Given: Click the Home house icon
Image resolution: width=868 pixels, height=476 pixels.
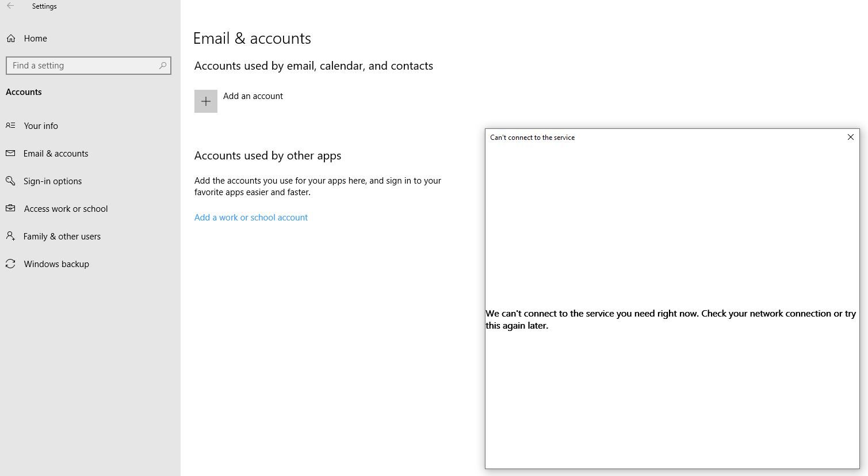Looking at the screenshot, I should click(11, 39).
